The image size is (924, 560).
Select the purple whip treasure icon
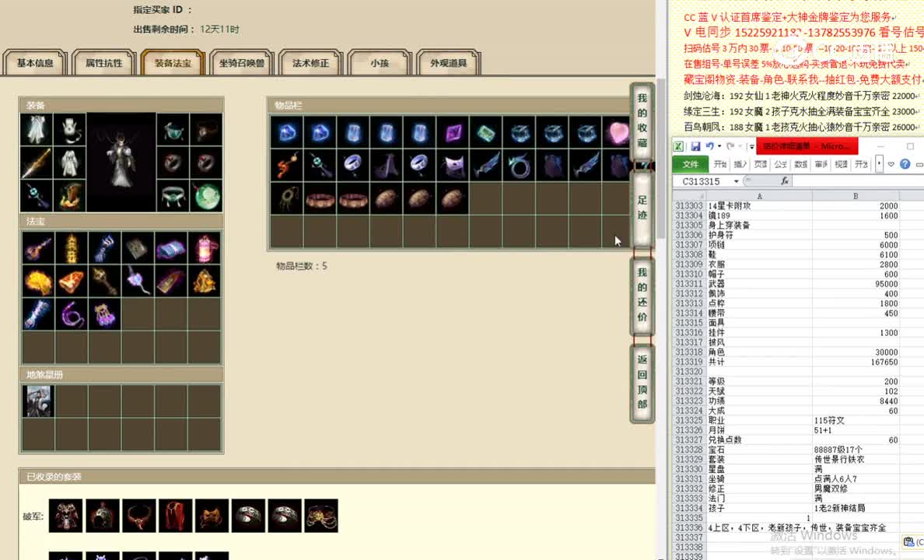[72, 314]
